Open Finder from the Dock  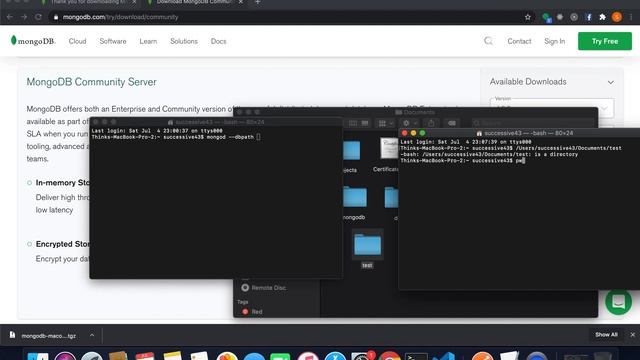coord(38,357)
